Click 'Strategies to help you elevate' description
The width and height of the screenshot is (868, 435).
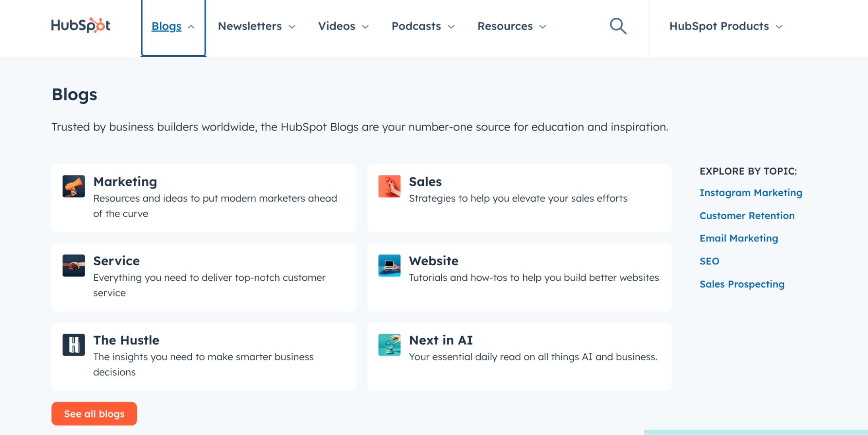click(x=518, y=198)
